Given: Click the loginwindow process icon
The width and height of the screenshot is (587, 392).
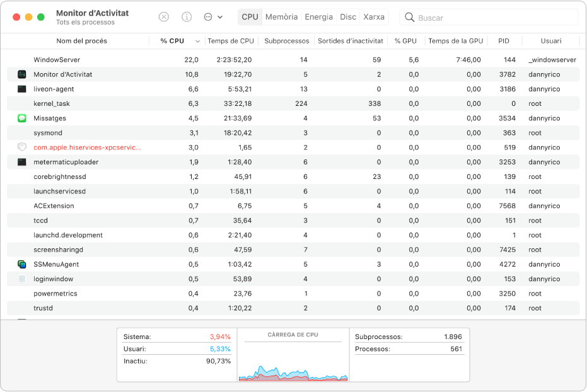Looking at the screenshot, I should [x=22, y=279].
